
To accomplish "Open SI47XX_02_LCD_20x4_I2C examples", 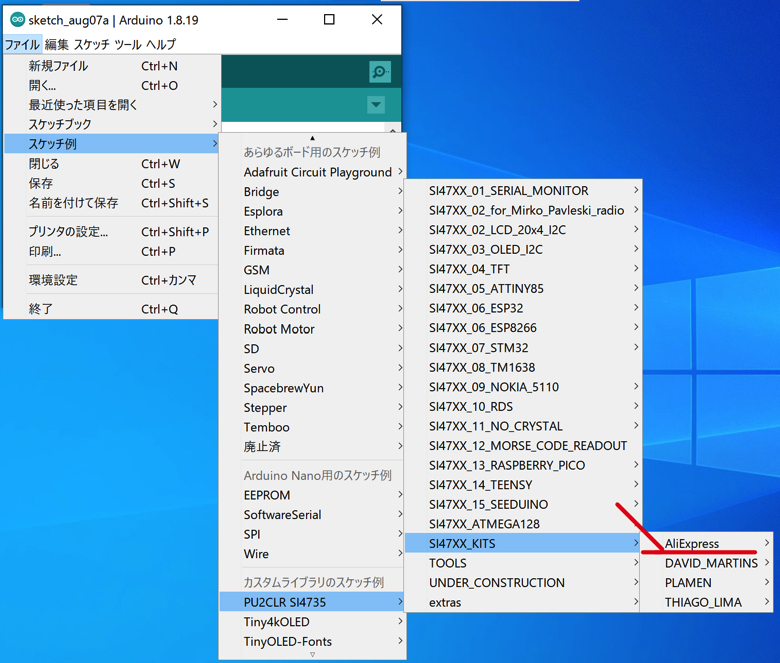I will [523, 230].
